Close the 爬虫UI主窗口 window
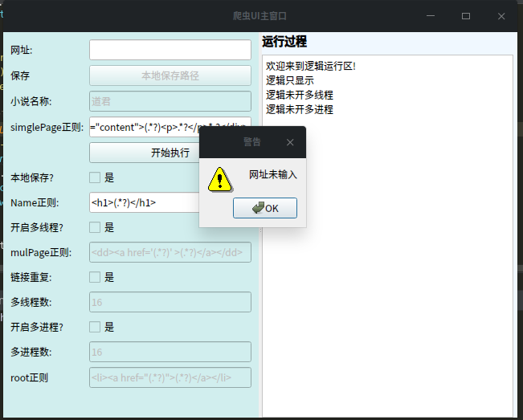 [x=501, y=16]
